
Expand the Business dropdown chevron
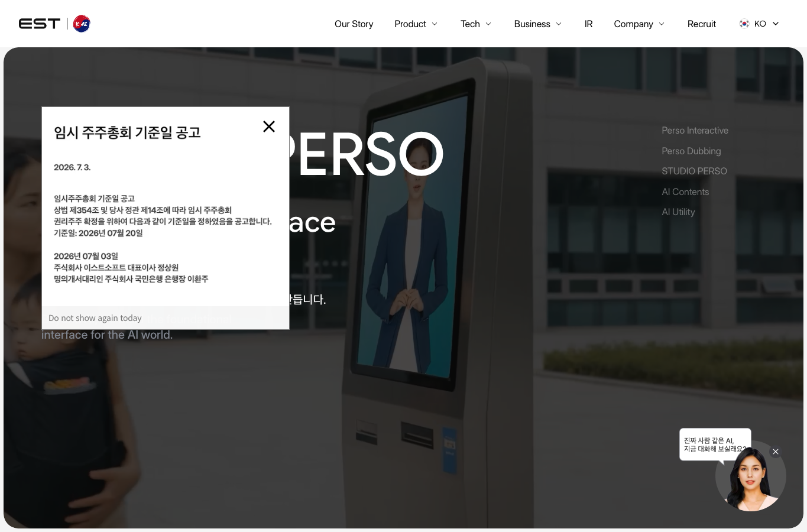pyautogui.click(x=559, y=24)
